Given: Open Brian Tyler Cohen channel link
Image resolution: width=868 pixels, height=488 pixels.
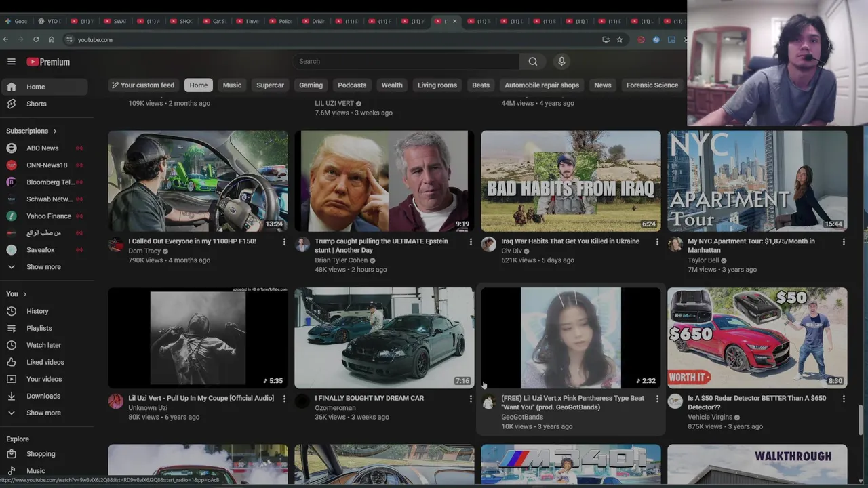Looking at the screenshot, I should [341, 260].
